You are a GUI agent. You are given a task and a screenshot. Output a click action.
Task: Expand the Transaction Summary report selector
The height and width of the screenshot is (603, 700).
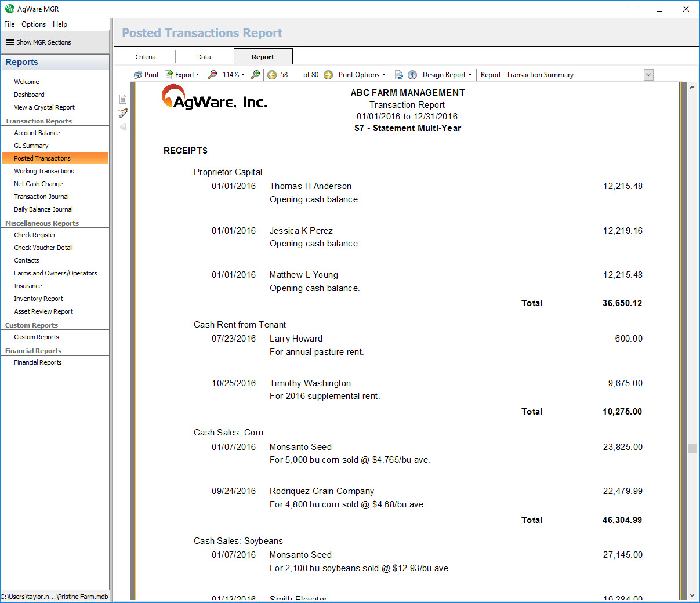[648, 75]
